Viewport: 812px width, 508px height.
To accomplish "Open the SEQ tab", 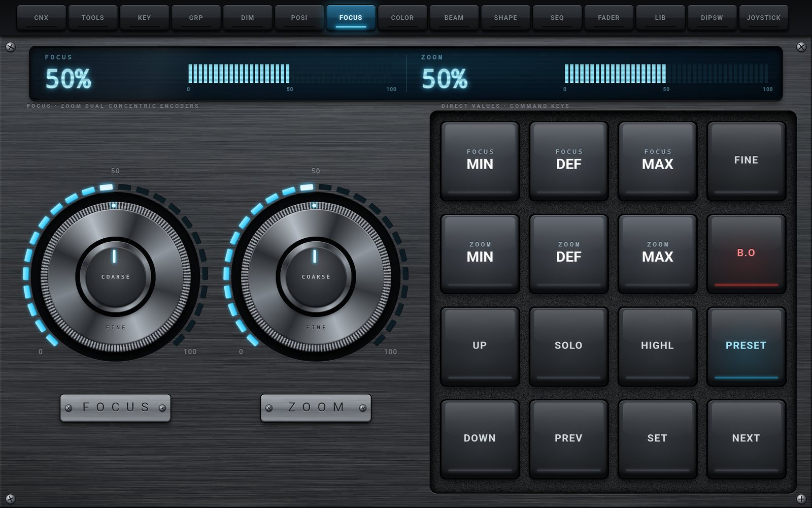I will point(557,18).
